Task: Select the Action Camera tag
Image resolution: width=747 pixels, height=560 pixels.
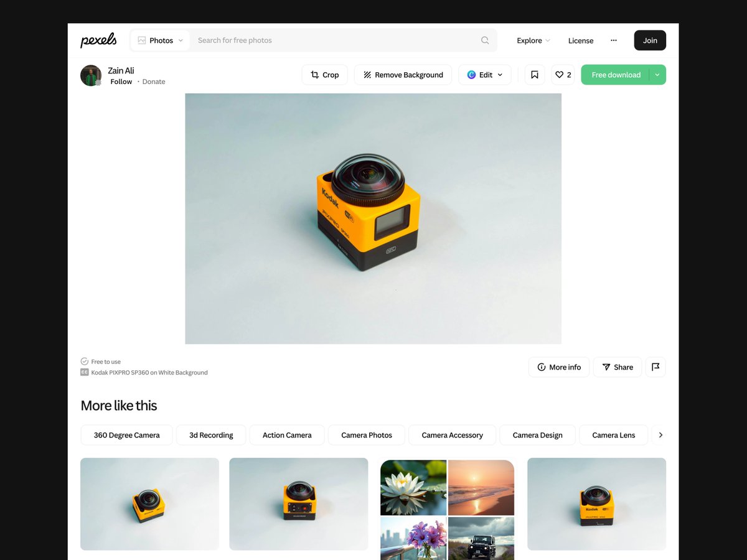Action: (287, 435)
